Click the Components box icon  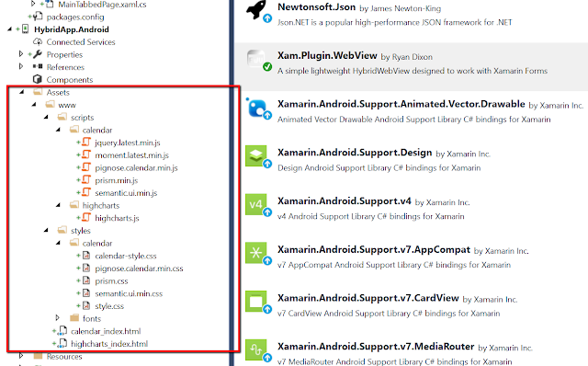37,79
